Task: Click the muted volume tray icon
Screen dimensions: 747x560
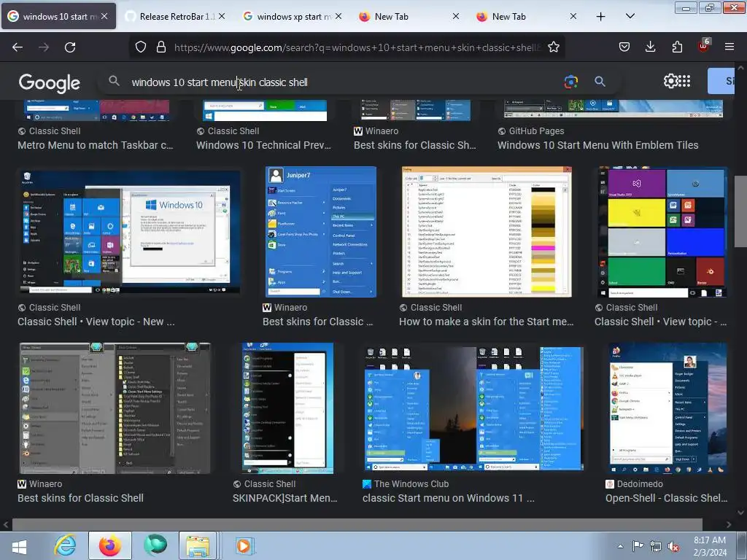Action: click(x=673, y=546)
